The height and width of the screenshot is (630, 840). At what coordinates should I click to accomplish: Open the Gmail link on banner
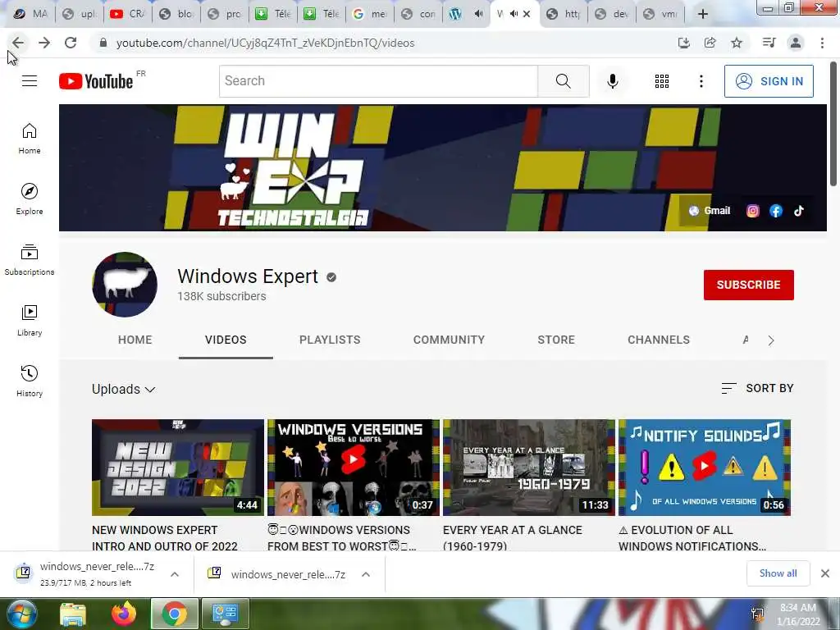[710, 211]
